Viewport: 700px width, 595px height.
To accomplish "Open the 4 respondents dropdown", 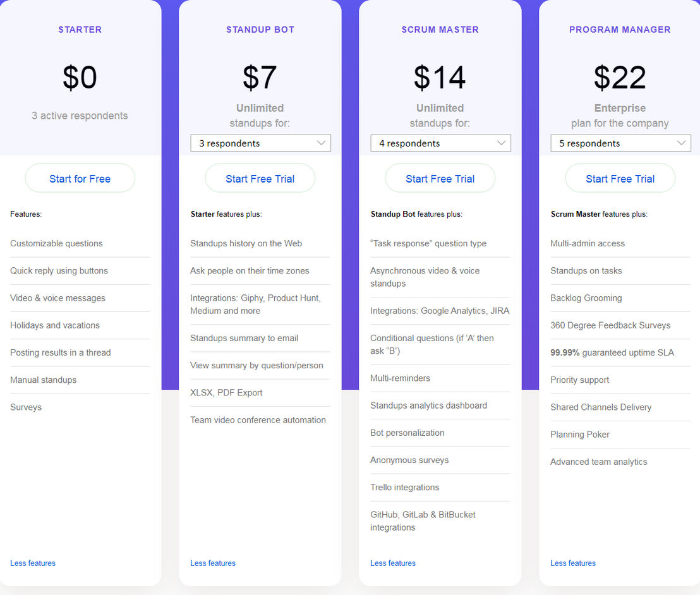I will [x=440, y=143].
